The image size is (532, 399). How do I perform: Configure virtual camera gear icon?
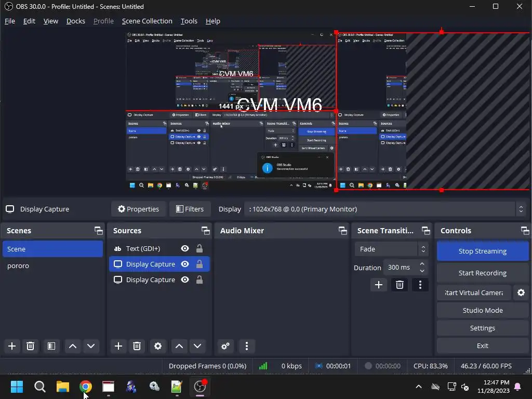[521, 292]
